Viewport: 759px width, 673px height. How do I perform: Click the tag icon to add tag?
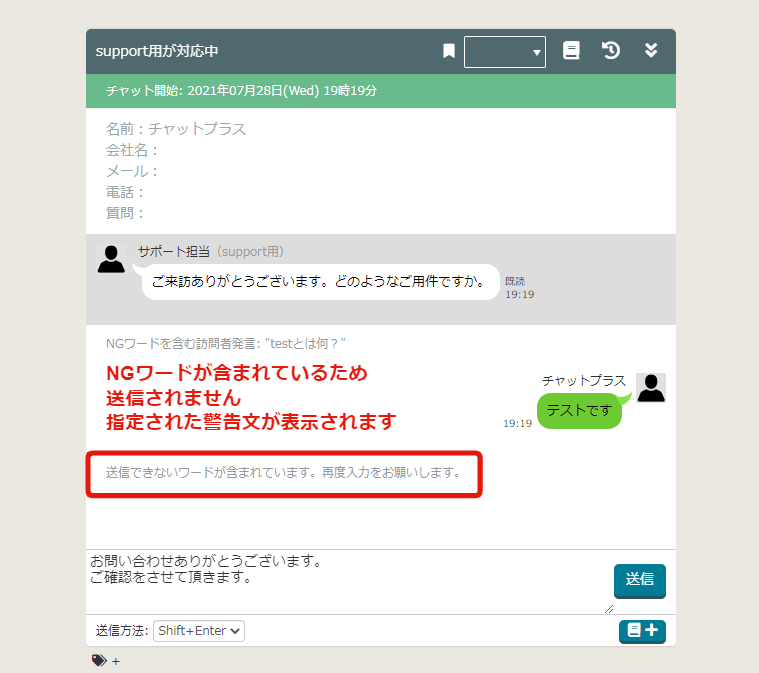pos(99,660)
